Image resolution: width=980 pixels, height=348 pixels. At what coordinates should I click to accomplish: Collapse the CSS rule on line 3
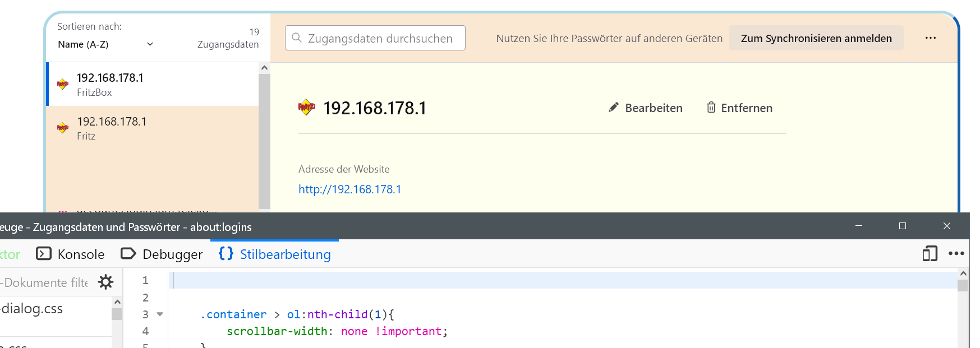pyautogui.click(x=160, y=314)
